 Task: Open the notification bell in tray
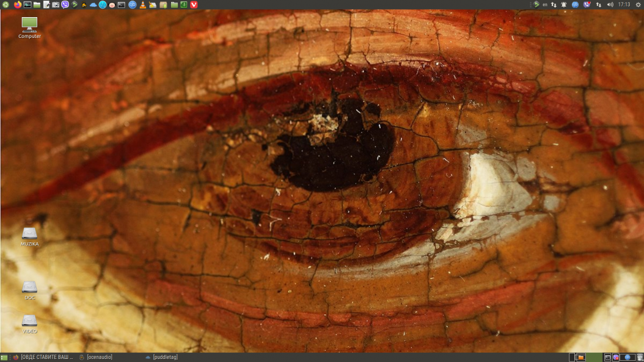(564, 4)
